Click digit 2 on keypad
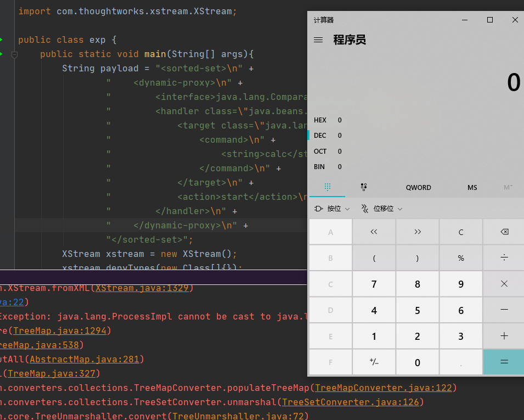 tap(418, 336)
